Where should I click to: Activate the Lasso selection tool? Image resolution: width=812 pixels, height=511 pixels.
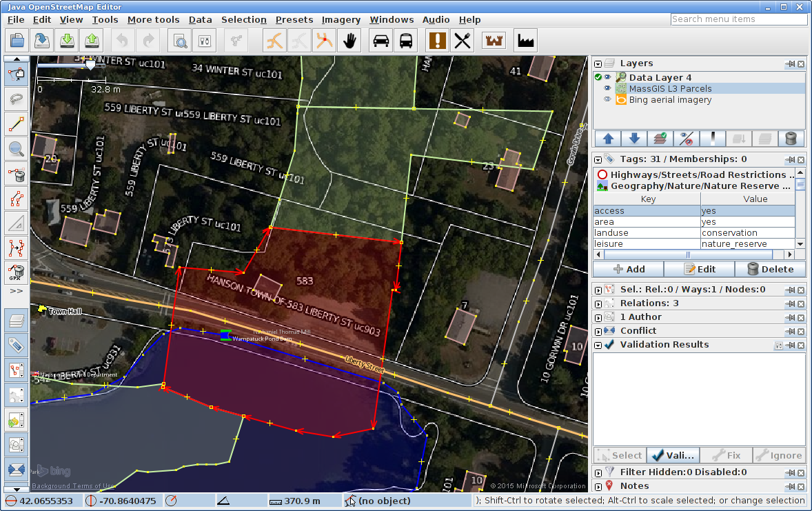click(x=17, y=99)
